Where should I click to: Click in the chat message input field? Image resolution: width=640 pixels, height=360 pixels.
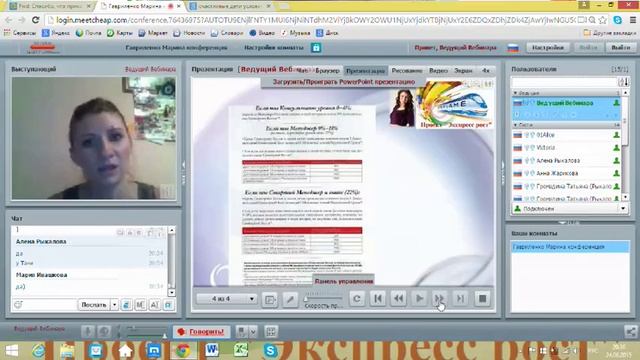point(50,305)
